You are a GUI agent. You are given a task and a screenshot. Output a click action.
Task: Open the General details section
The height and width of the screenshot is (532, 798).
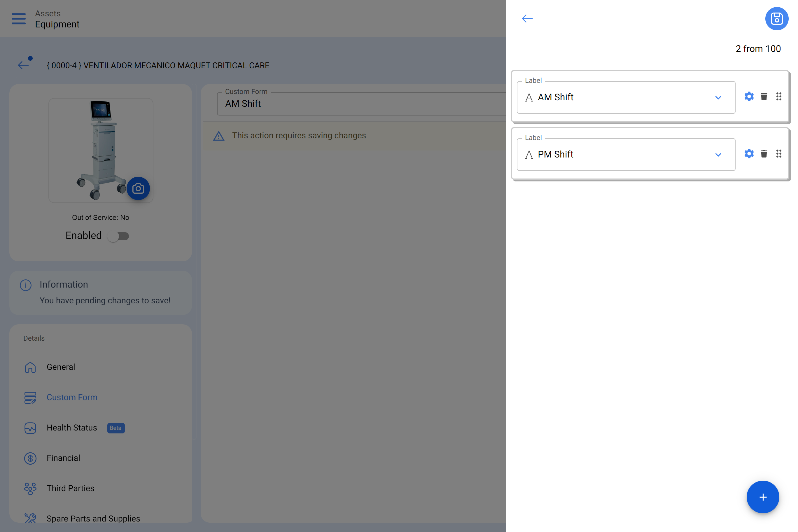coord(100,367)
